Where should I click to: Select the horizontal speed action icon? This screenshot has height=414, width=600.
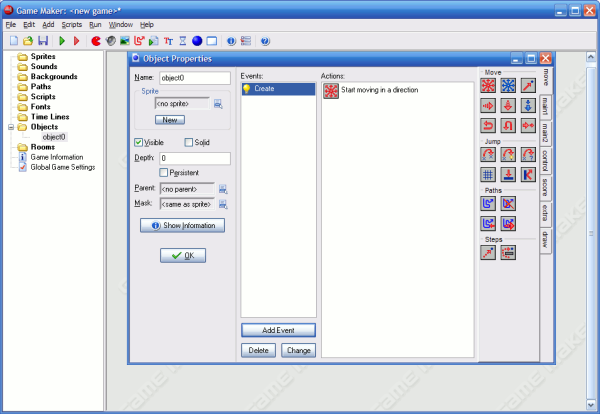coord(488,106)
